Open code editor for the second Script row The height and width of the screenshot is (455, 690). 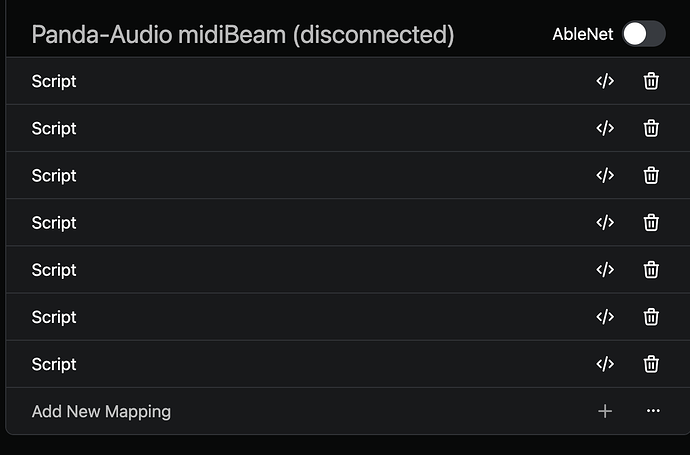point(605,128)
